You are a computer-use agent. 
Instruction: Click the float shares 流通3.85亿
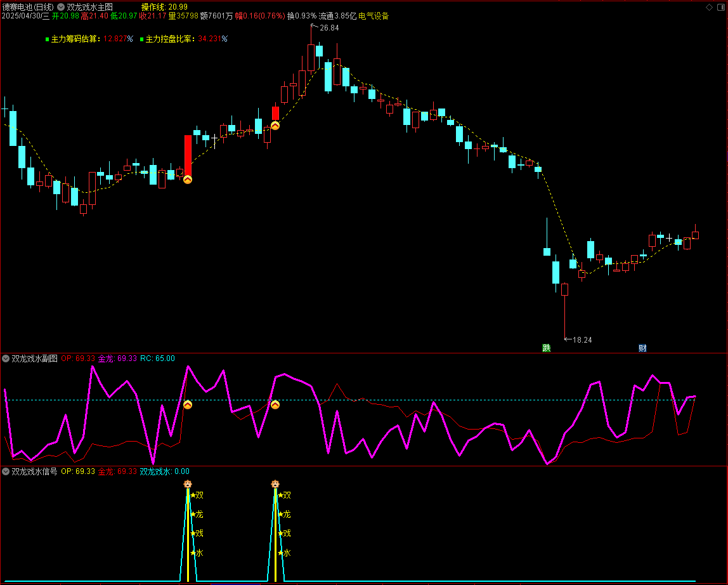coord(337,16)
